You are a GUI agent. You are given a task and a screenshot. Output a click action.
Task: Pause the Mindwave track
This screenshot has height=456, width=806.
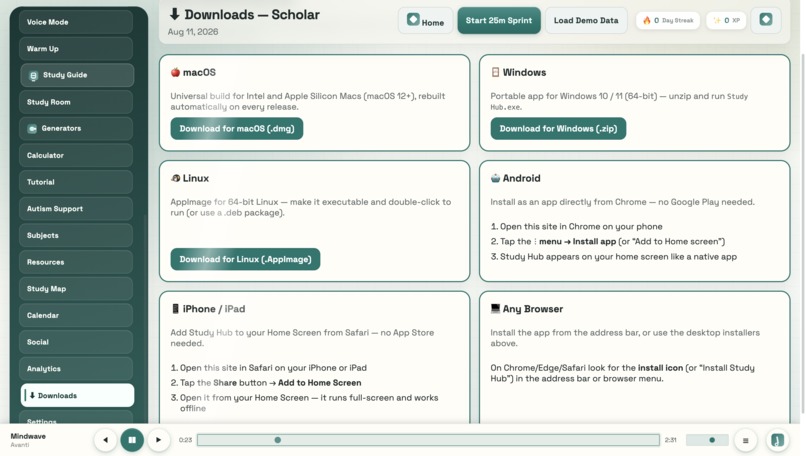132,440
